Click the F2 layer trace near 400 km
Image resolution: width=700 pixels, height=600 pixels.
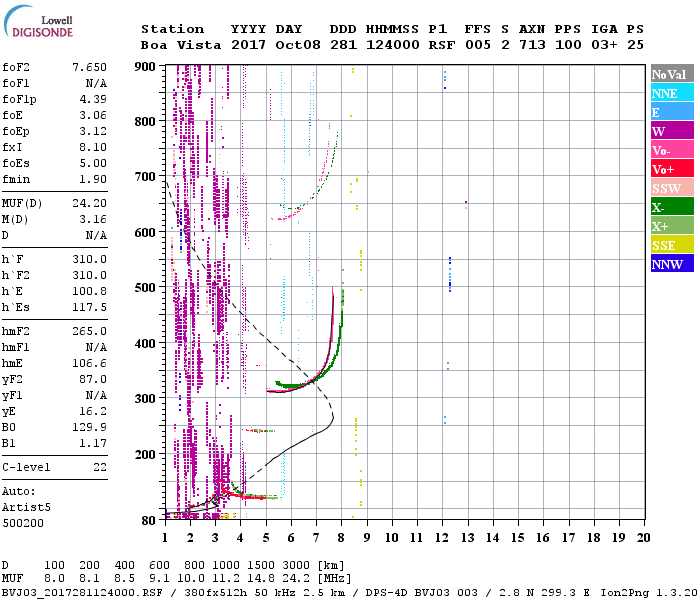pyautogui.click(x=331, y=343)
